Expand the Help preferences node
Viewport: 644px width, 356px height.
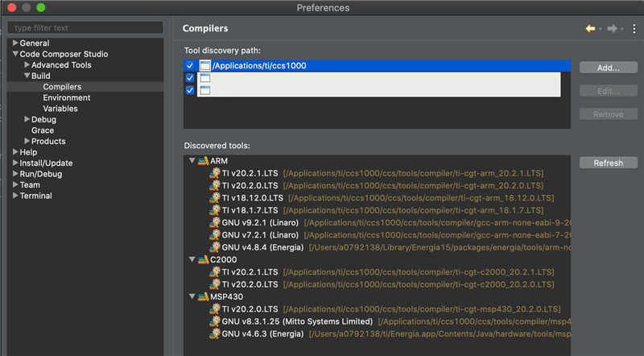click(15, 151)
